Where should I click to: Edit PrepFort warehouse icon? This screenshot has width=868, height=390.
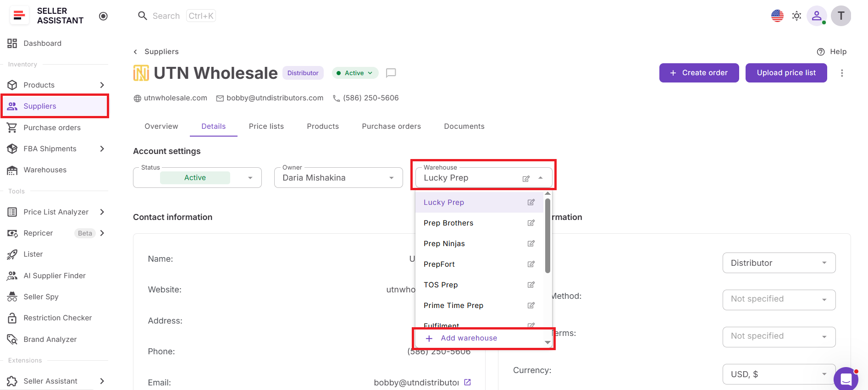(531, 264)
